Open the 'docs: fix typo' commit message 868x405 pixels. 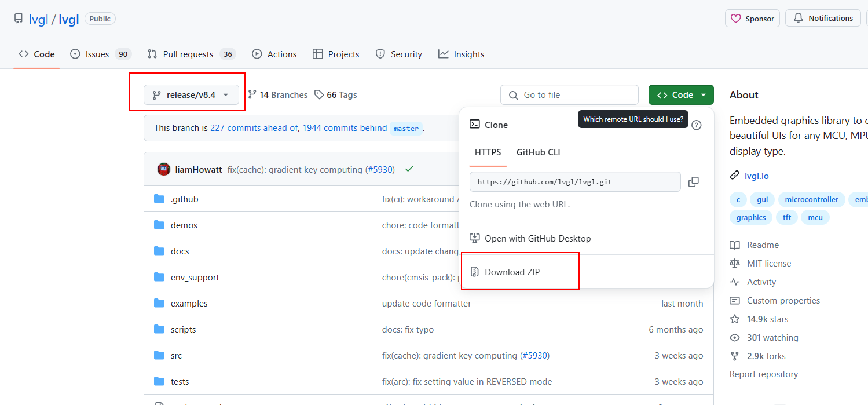pyautogui.click(x=408, y=330)
